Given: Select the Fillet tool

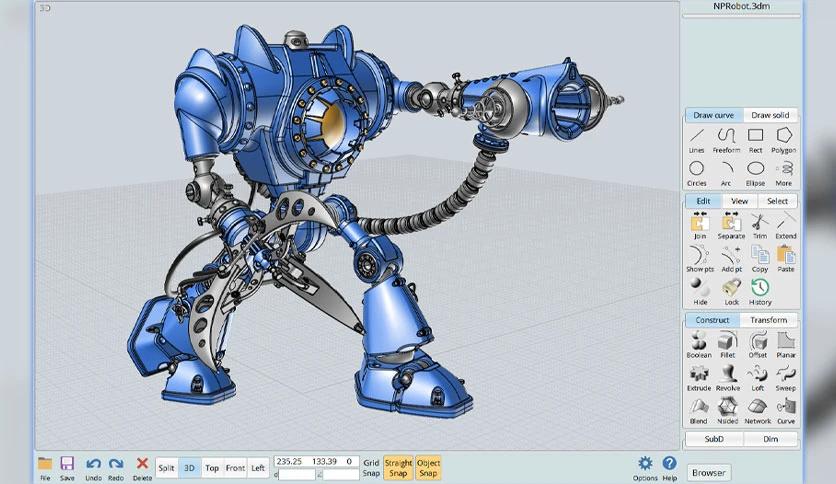Looking at the screenshot, I should 728,344.
